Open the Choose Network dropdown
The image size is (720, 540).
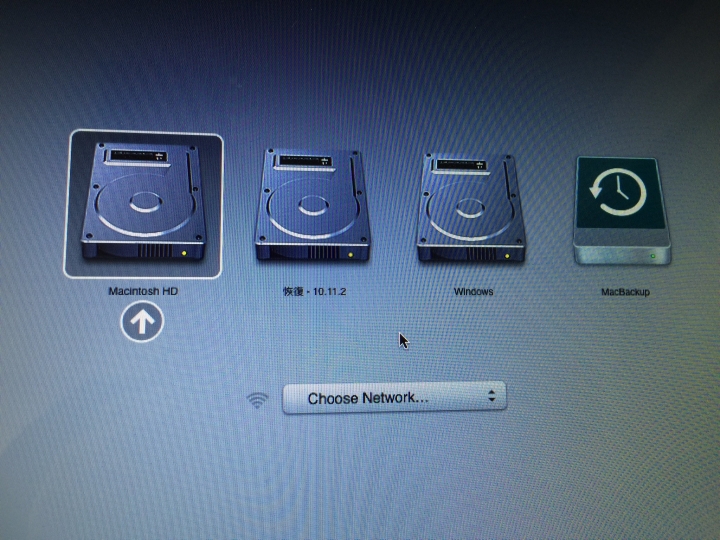394,398
